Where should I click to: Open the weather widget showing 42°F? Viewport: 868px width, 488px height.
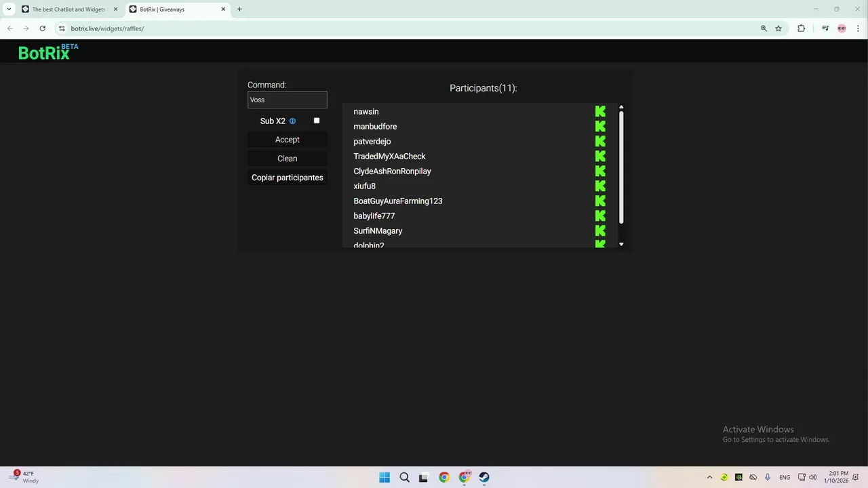(x=23, y=477)
